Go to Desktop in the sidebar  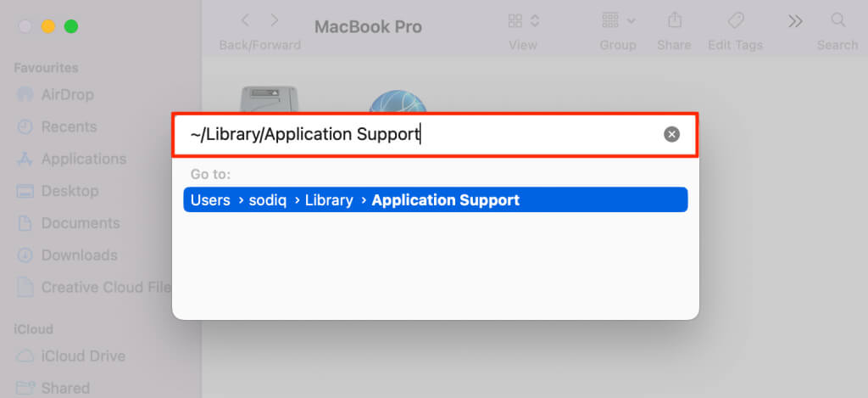(58, 191)
